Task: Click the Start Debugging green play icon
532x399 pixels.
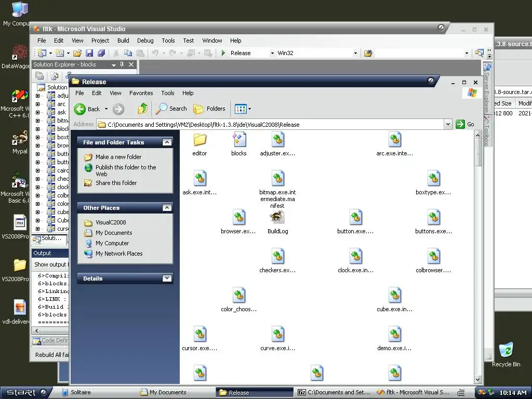Action: point(223,53)
